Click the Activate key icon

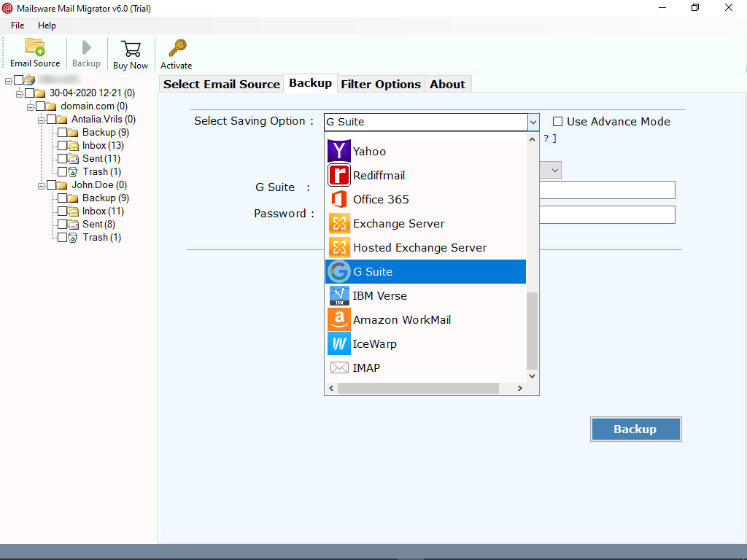pos(177,48)
